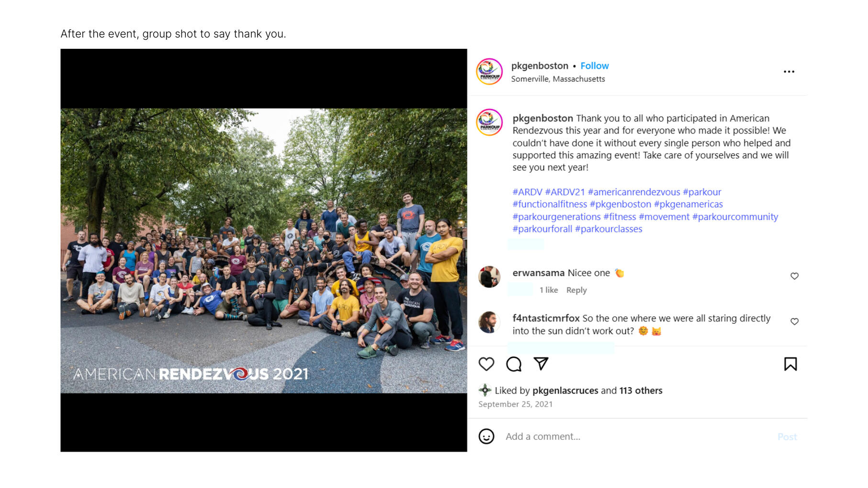868x488 pixels.
Task: View who liked via 113 others
Action: click(x=641, y=390)
